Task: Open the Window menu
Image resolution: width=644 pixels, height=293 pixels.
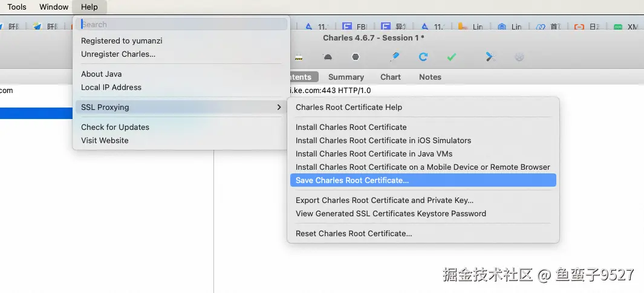Action: 54,7
